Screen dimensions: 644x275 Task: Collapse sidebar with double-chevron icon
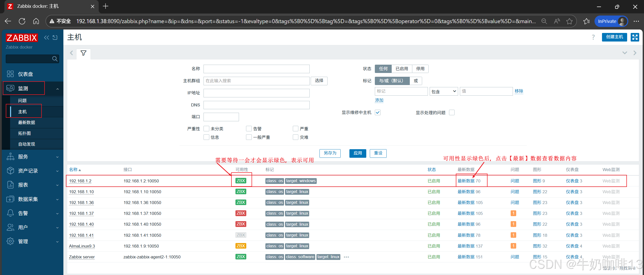[47, 38]
